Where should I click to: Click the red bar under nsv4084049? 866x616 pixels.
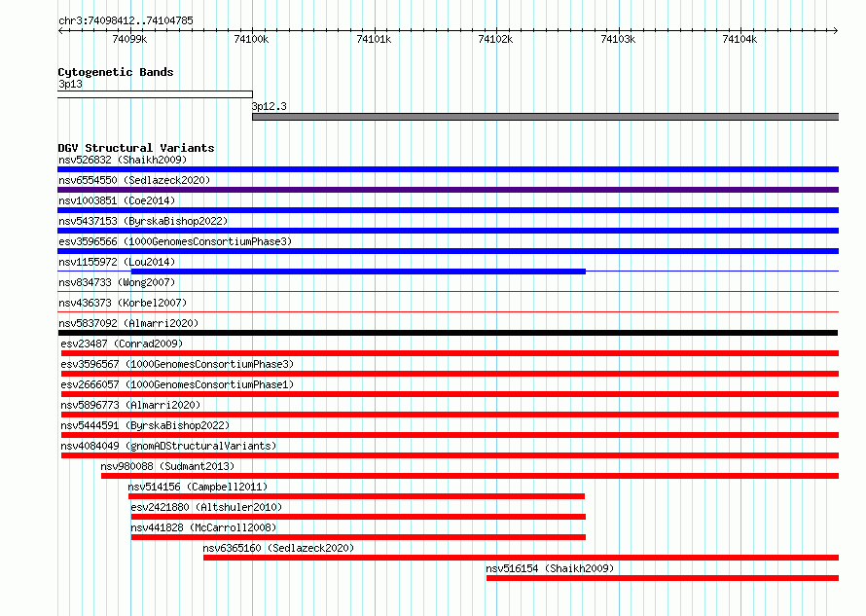coord(451,455)
